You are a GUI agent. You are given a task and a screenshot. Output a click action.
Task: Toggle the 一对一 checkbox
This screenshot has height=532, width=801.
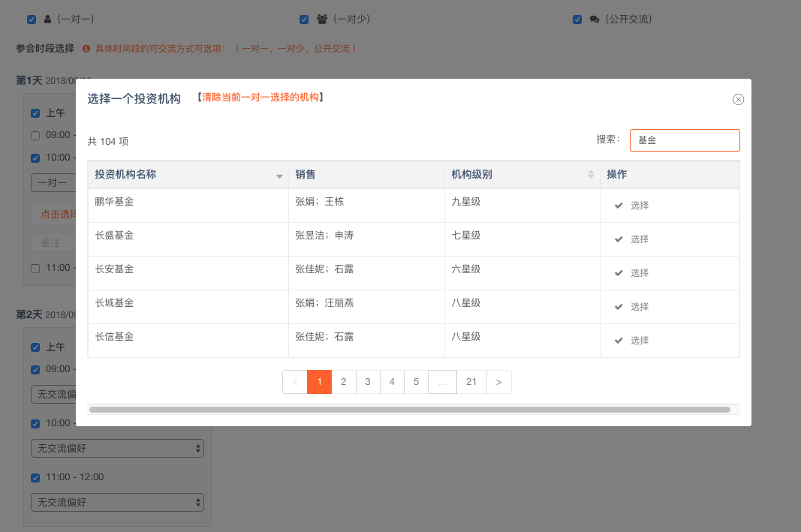pyautogui.click(x=32, y=20)
